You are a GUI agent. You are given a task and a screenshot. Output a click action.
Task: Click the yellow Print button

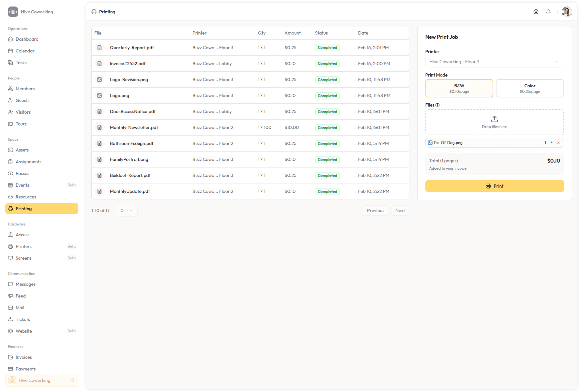(x=495, y=186)
